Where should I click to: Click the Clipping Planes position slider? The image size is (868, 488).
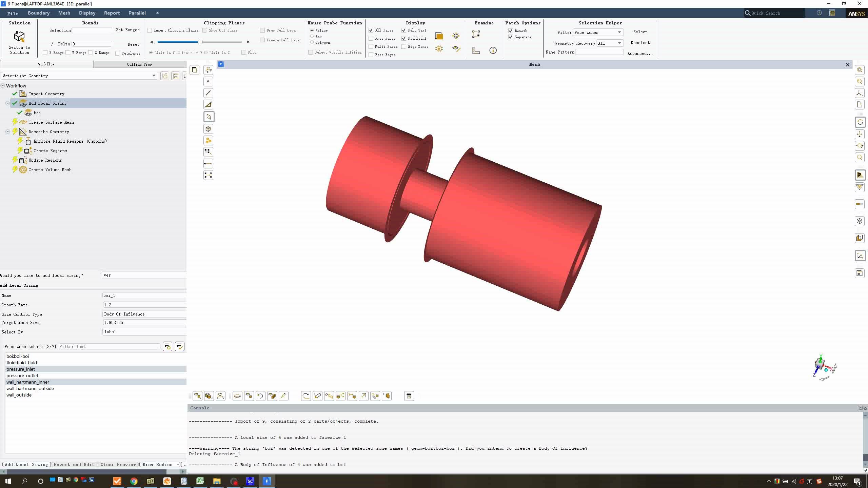(x=200, y=42)
